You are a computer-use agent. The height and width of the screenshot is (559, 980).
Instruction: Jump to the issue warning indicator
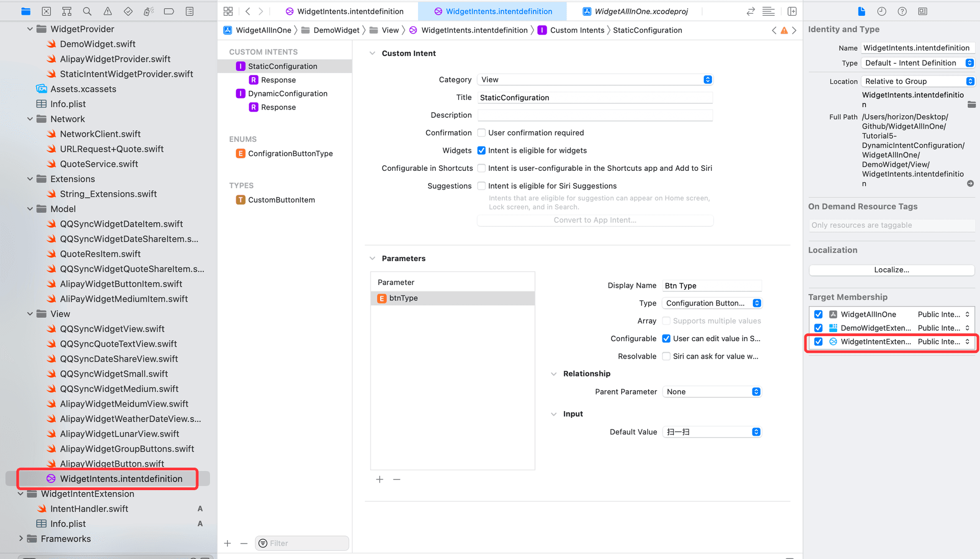pyautogui.click(x=784, y=30)
